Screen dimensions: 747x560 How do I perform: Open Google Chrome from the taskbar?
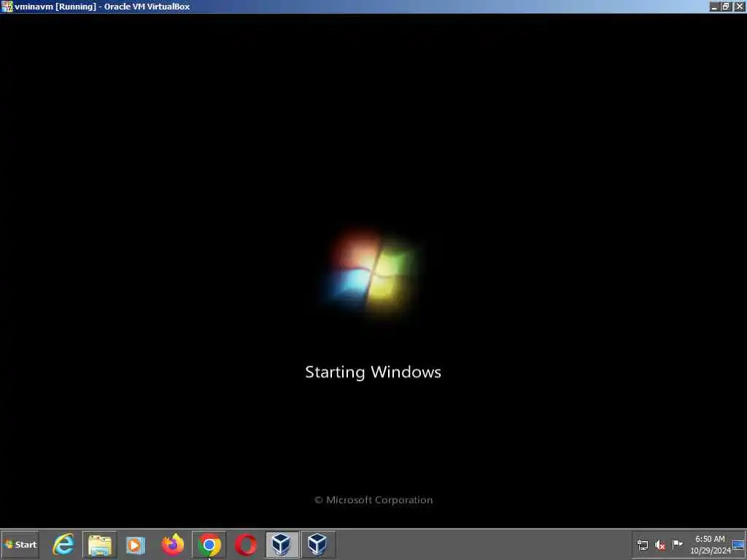point(209,544)
